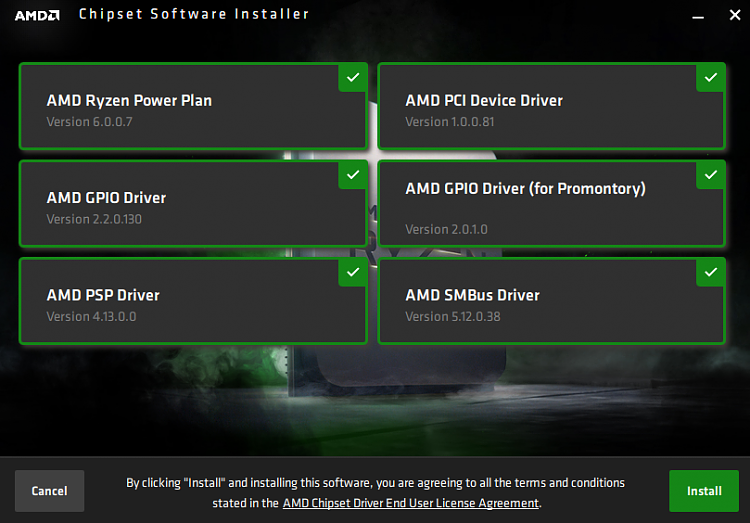The image size is (750, 523).
Task: Click the Version 6.0.0.7 text
Action: pos(89,122)
